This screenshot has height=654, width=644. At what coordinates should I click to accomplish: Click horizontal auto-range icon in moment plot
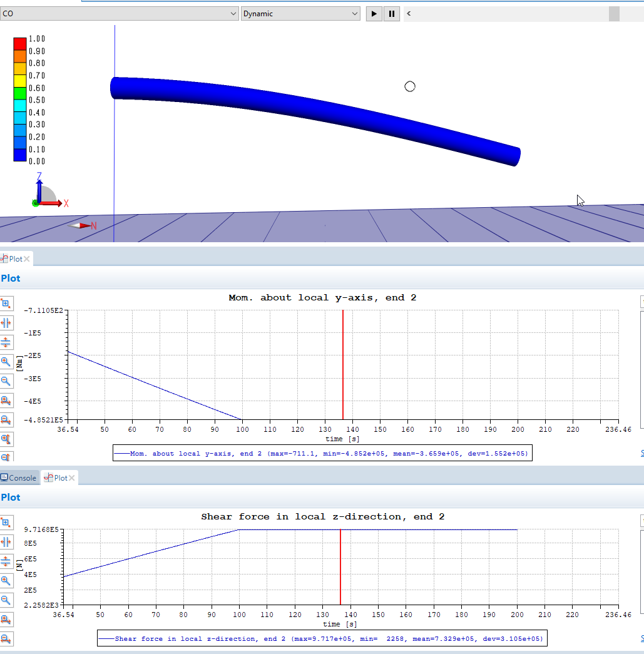(x=6, y=323)
